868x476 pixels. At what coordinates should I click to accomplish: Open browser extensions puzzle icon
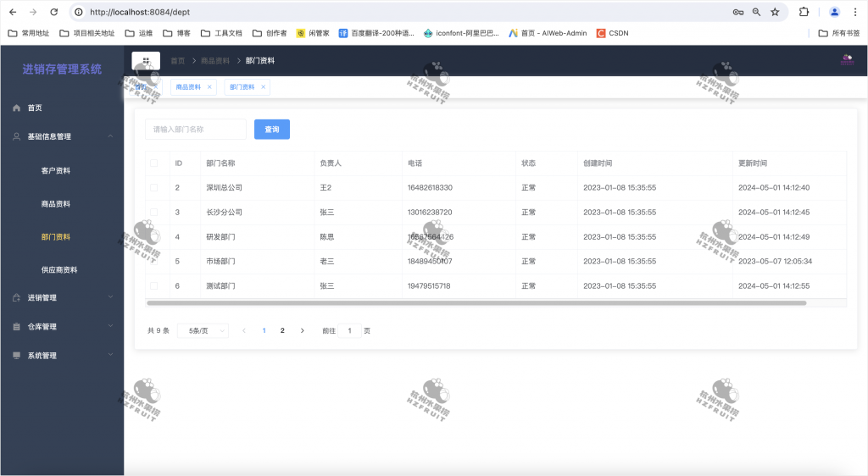click(804, 12)
